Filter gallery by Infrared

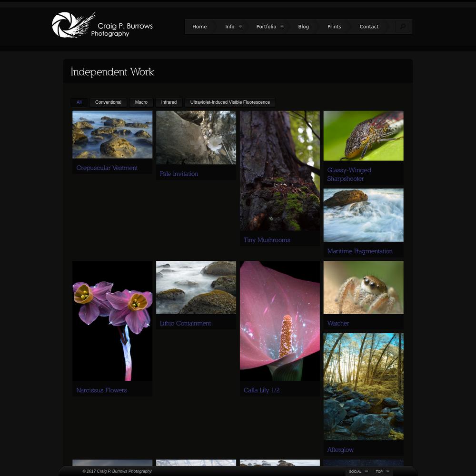click(x=169, y=102)
